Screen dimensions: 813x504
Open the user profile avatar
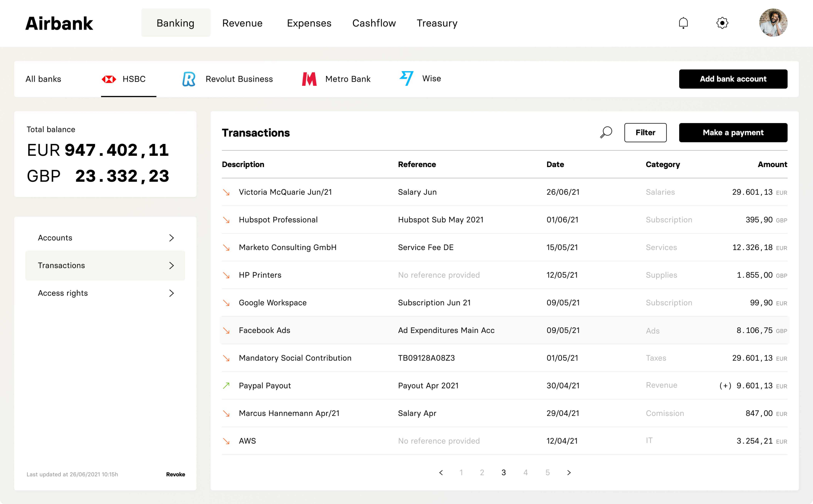tap(773, 23)
